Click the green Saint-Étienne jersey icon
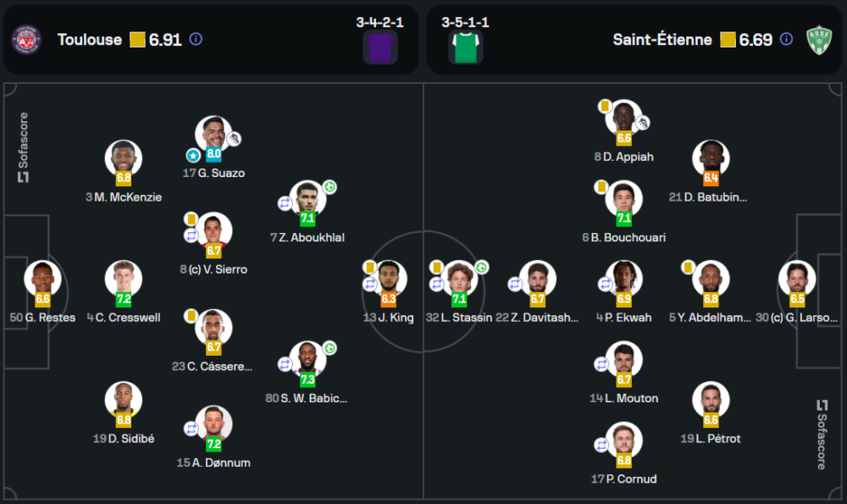 tap(465, 47)
